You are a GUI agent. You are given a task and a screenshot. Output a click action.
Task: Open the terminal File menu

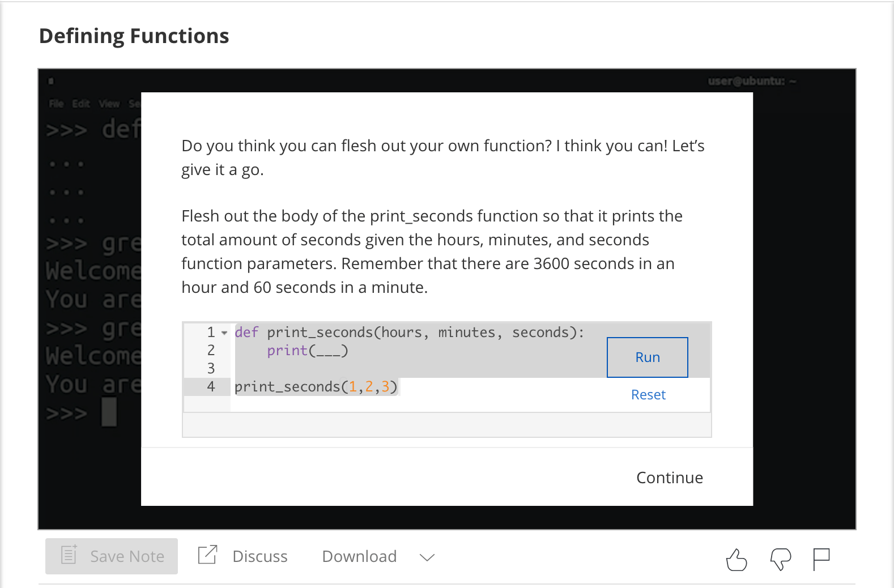click(x=56, y=104)
